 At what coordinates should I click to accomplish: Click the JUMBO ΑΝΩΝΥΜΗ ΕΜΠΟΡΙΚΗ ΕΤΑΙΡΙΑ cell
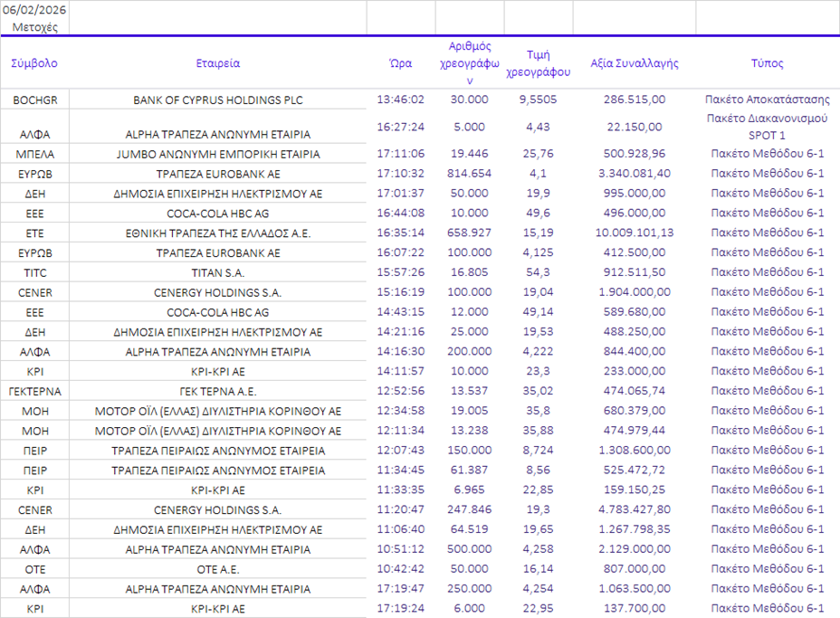click(218, 154)
